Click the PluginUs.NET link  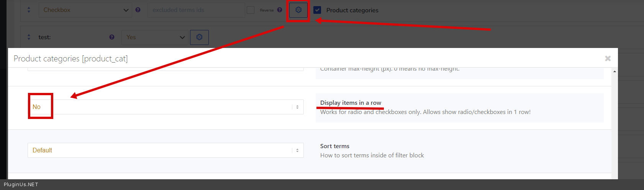tap(21, 185)
